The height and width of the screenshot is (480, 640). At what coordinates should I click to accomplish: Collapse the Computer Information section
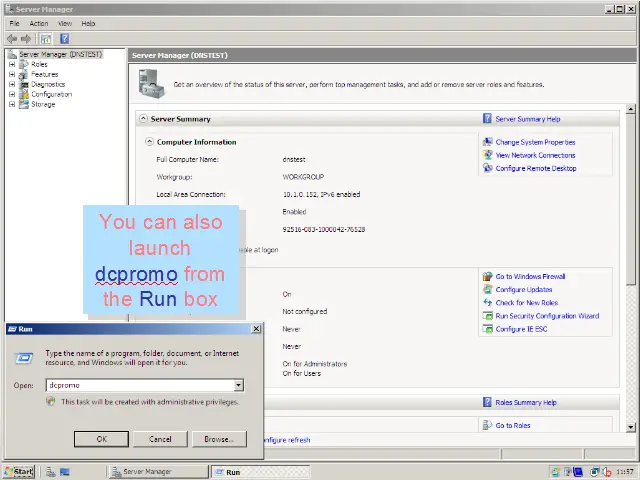pyautogui.click(x=149, y=142)
